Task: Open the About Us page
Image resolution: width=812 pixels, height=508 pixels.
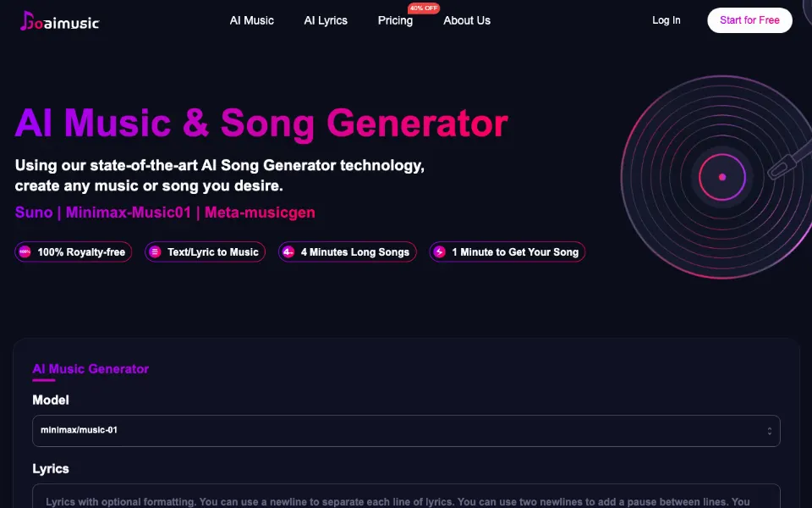Action: tap(467, 20)
